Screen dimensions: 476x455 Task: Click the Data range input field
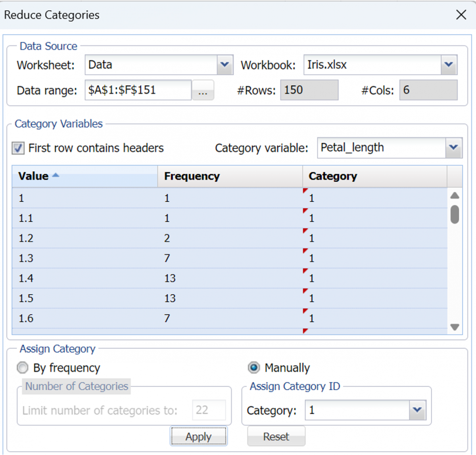[x=138, y=90]
